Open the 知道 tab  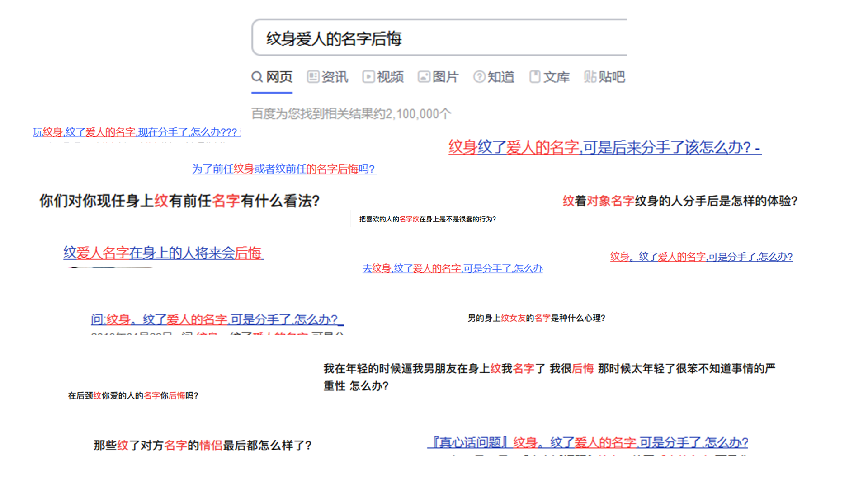click(x=494, y=77)
